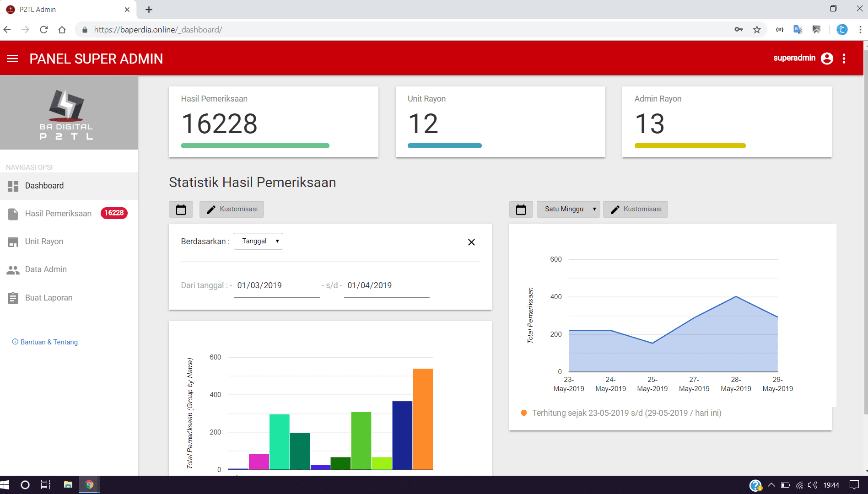Image resolution: width=868 pixels, height=494 pixels.
Task: Open Task View on the taskbar
Action: click(x=46, y=485)
